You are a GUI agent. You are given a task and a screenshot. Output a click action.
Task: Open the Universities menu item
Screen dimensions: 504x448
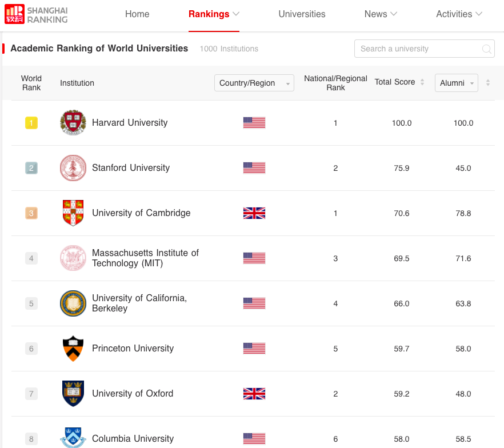[x=302, y=14]
